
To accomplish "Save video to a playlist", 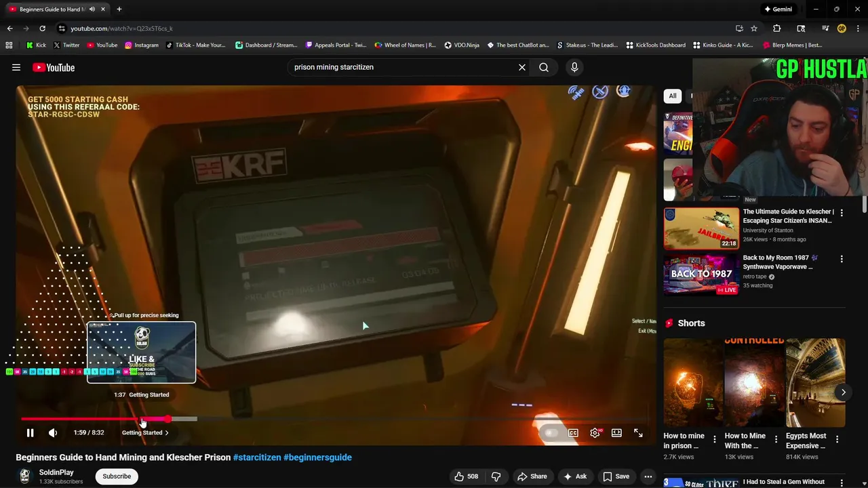I will tap(616, 476).
